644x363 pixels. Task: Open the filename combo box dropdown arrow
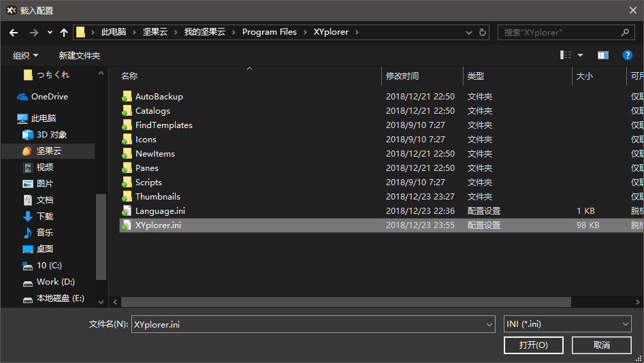[489, 325]
